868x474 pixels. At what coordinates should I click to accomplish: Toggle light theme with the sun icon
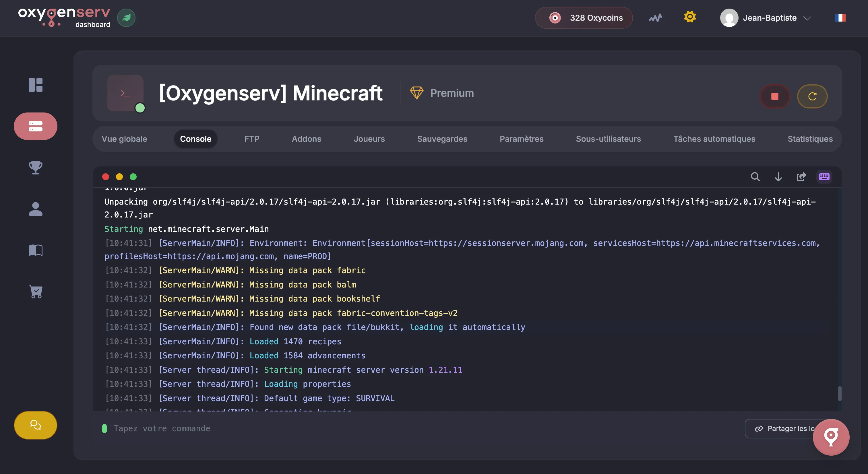(690, 17)
